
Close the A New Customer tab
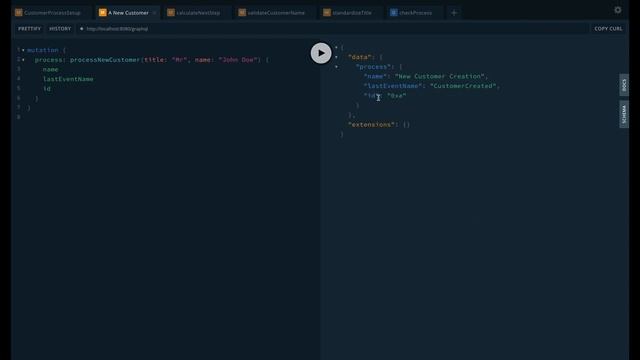(154, 13)
